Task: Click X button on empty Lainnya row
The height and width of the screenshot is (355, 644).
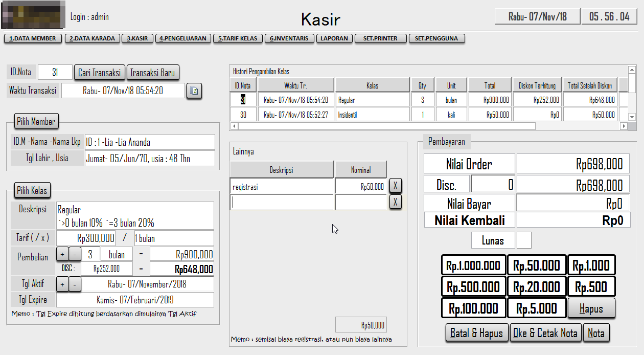Action: pyautogui.click(x=395, y=202)
